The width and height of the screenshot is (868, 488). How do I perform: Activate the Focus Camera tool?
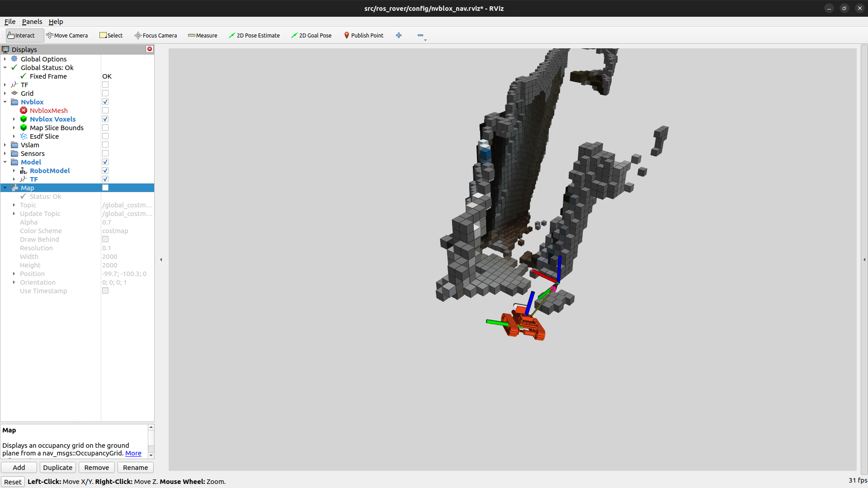pyautogui.click(x=156, y=35)
